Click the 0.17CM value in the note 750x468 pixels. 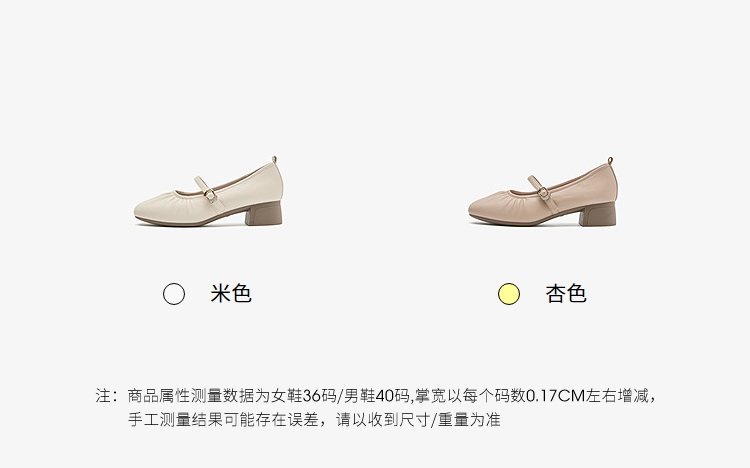(556, 396)
